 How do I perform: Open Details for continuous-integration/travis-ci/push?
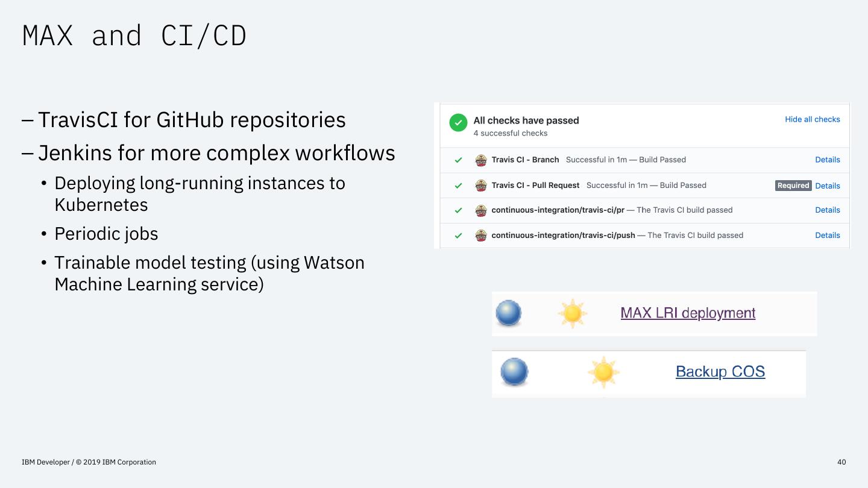click(x=827, y=236)
